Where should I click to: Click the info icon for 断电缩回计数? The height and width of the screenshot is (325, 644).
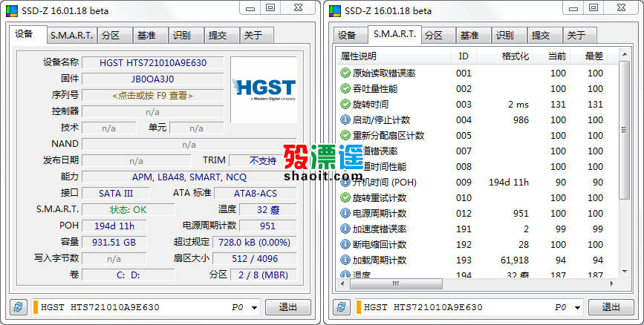tap(345, 245)
